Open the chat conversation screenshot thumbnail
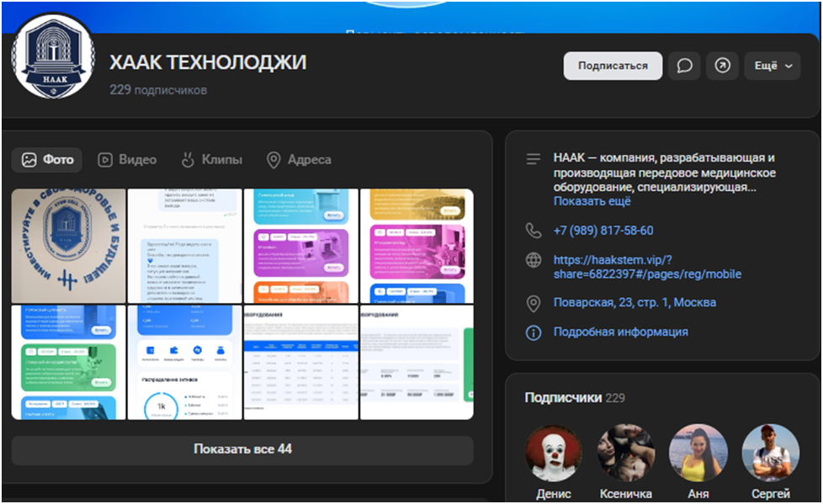Viewport: 823px width, 504px height. tap(185, 246)
